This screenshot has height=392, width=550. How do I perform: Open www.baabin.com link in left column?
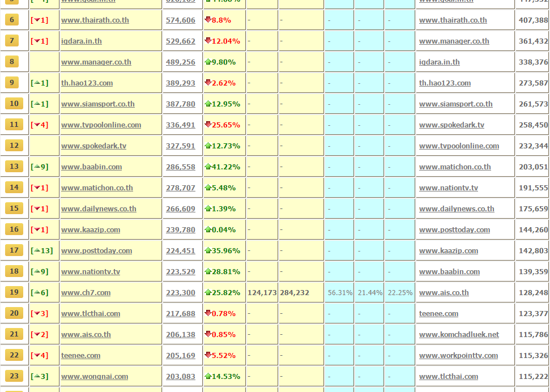point(91,167)
